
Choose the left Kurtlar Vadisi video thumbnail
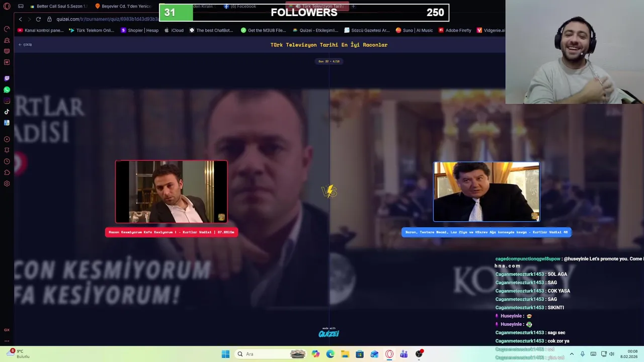point(171,192)
